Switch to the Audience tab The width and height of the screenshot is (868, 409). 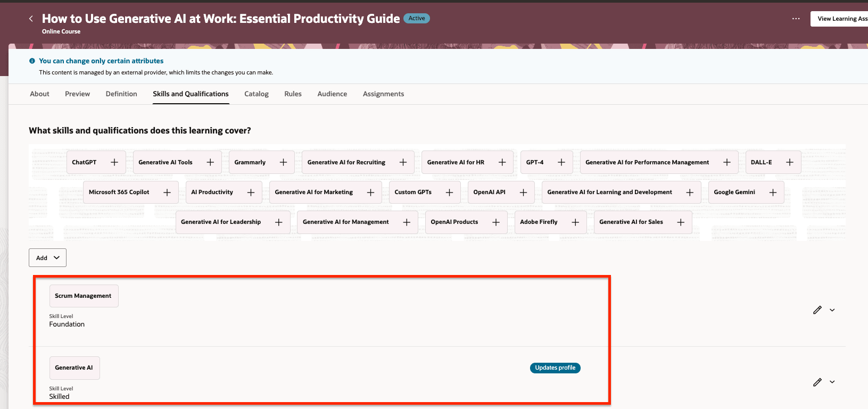[332, 94]
